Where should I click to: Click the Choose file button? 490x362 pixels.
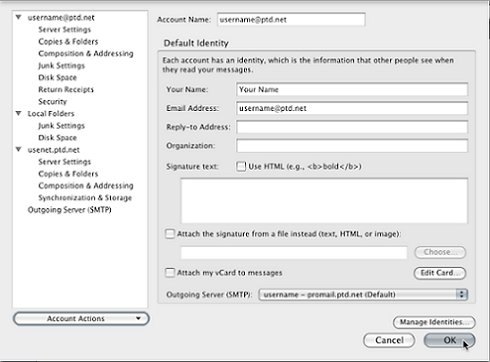click(440, 252)
